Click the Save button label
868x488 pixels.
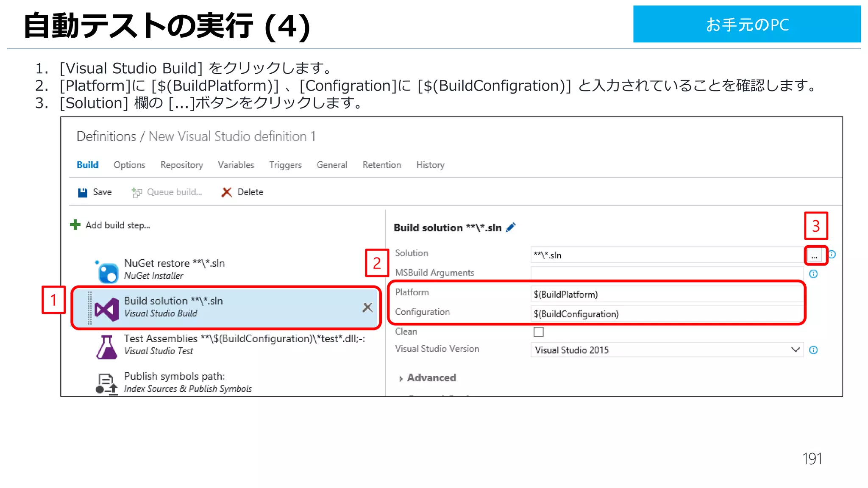coord(102,192)
